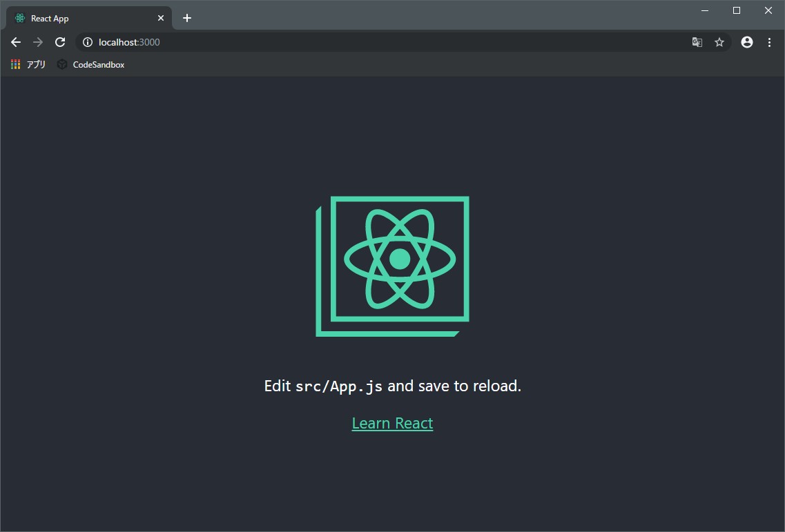
Task: Open the apps grid bookmark shortcut
Action: (x=28, y=65)
